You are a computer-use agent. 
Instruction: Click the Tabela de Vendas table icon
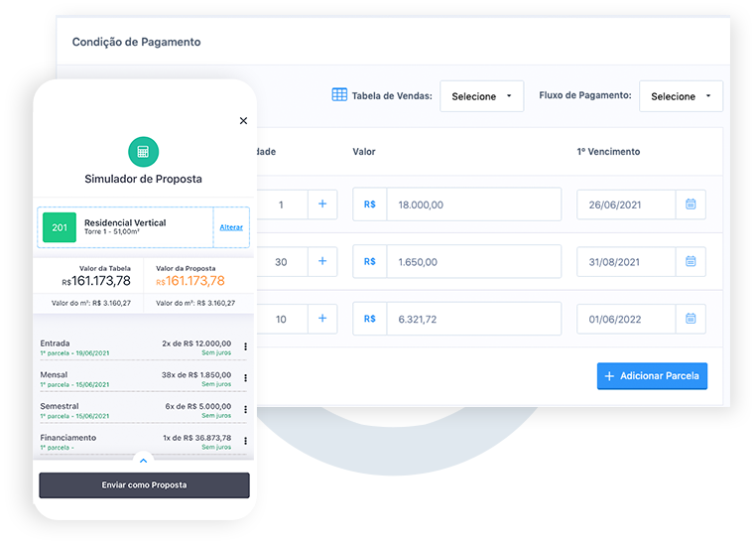click(339, 95)
